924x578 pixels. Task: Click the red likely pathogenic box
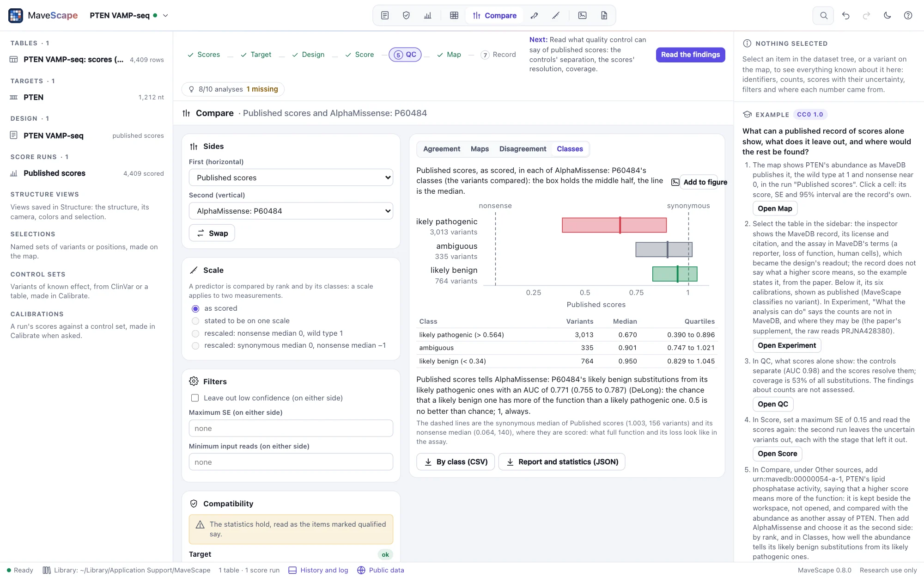[x=614, y=225]
